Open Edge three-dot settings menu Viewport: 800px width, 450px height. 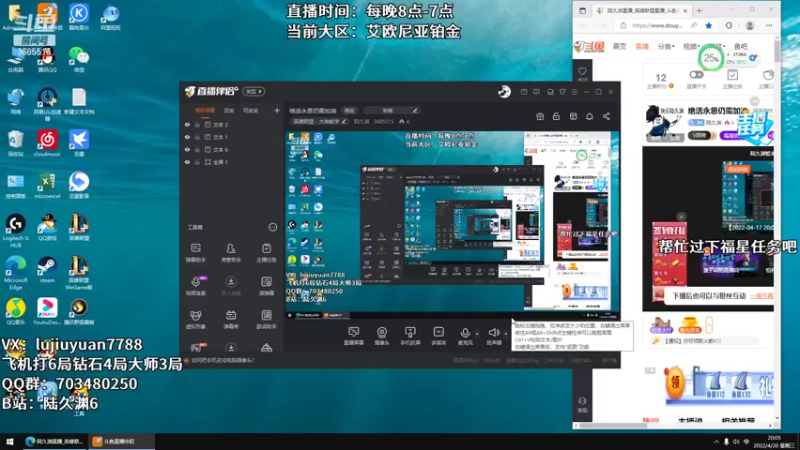tap(769, 26)
